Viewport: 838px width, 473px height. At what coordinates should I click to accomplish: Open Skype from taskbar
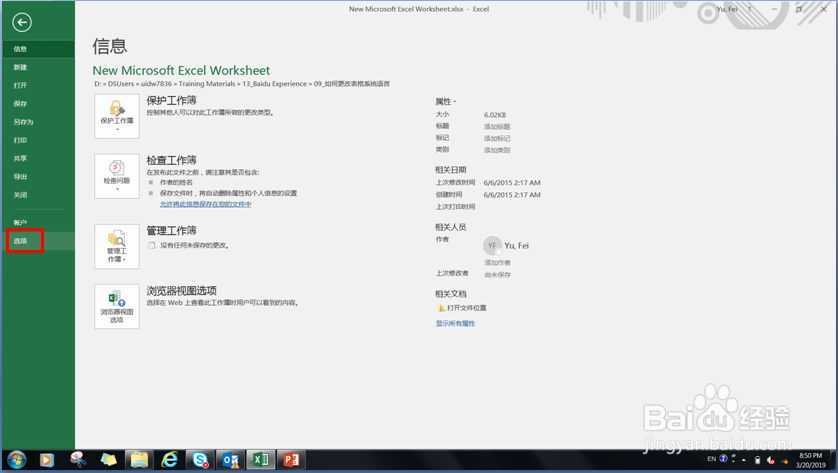point(200,460)
